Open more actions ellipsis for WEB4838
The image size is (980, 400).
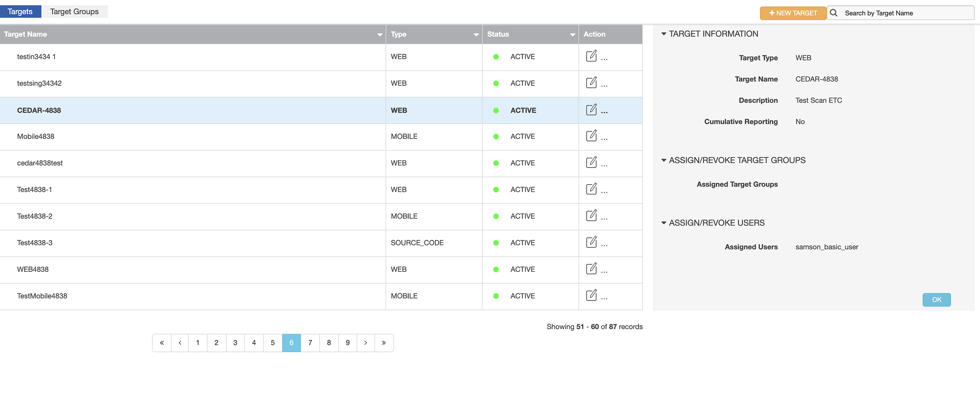(x=604, y=272)
